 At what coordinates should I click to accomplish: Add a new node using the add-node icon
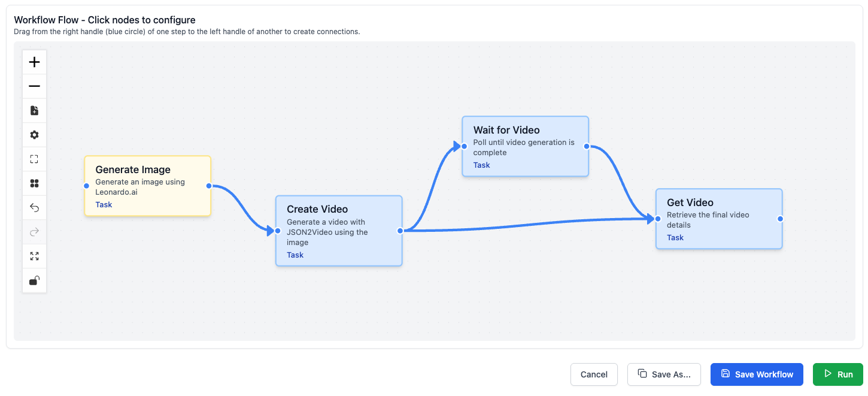pos(34,110)
